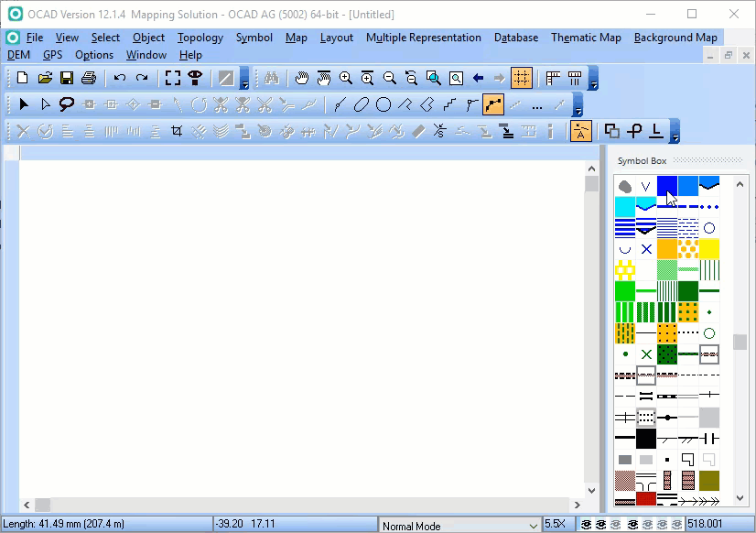Open the Normal Mode dropdown
This screenshot has height=533, width=756.
click(459, 526)
